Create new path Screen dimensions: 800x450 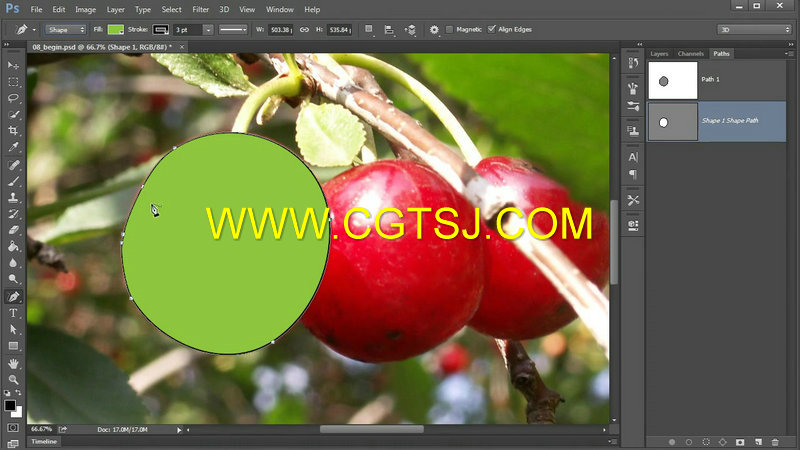pyautogui.click(x=758, y=442)
